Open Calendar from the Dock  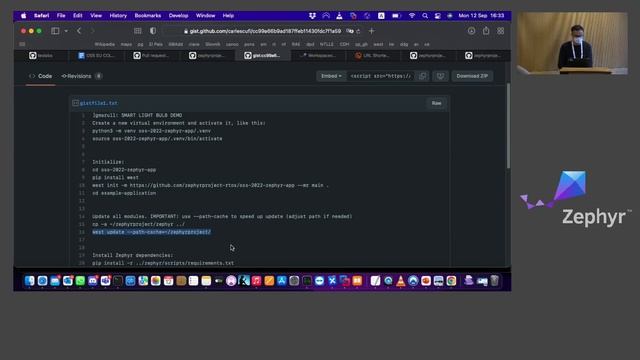(x=169, y=281)
